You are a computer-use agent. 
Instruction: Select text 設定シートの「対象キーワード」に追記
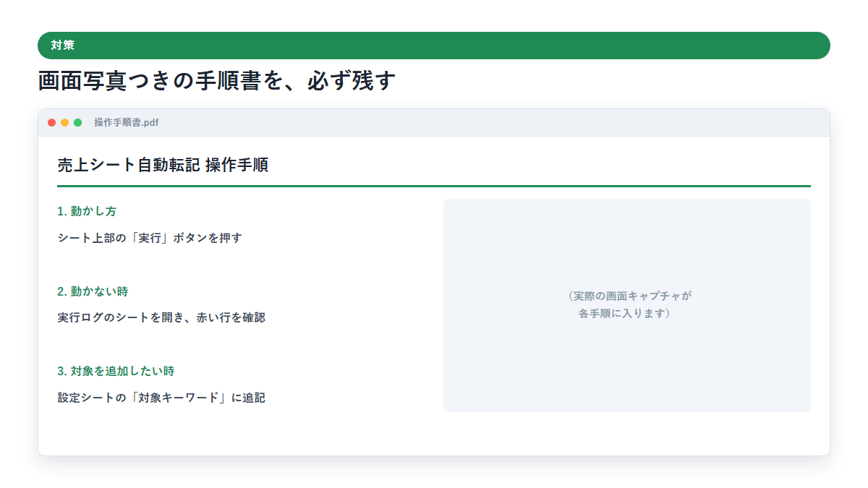coord(161,398)
